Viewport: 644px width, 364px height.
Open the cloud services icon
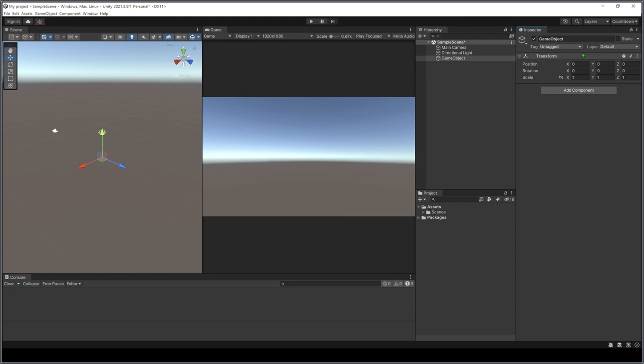(28, 21)
